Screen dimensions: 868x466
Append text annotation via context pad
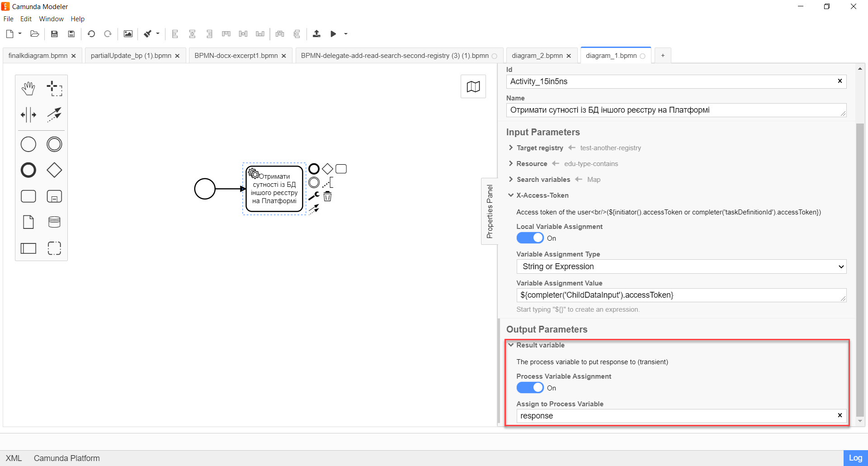pyautogui.click(x=328, y=183)
